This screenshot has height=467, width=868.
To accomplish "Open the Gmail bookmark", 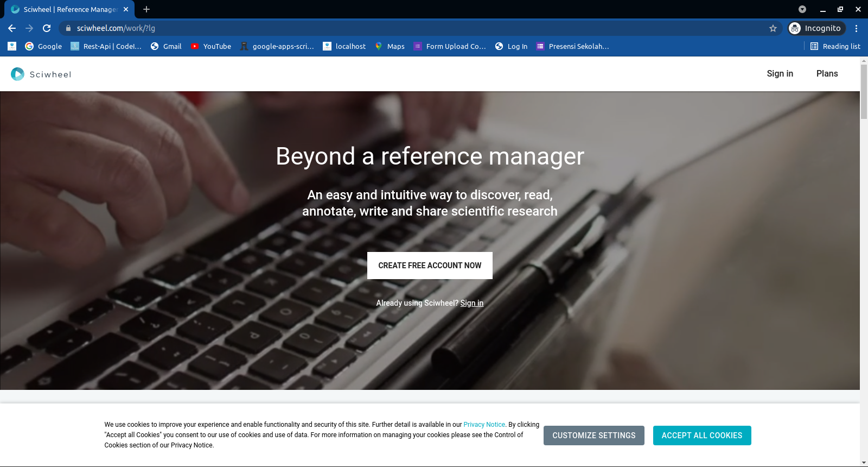I will point(166,46).
